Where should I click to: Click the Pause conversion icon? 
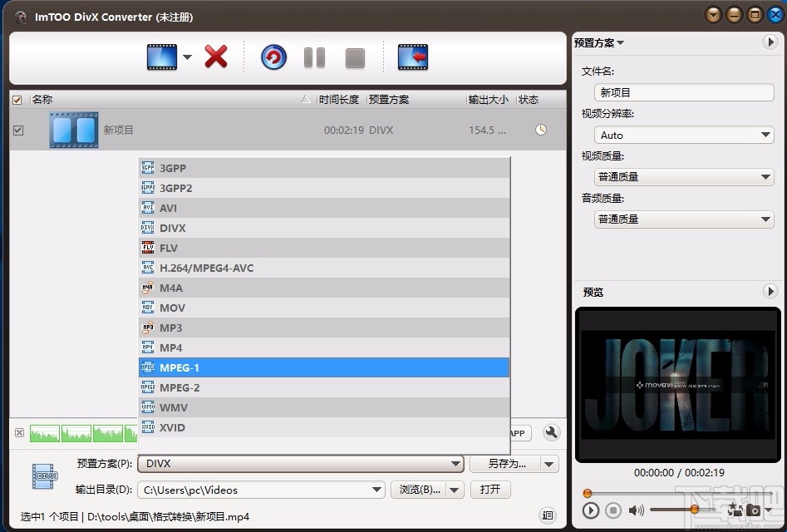314,57
